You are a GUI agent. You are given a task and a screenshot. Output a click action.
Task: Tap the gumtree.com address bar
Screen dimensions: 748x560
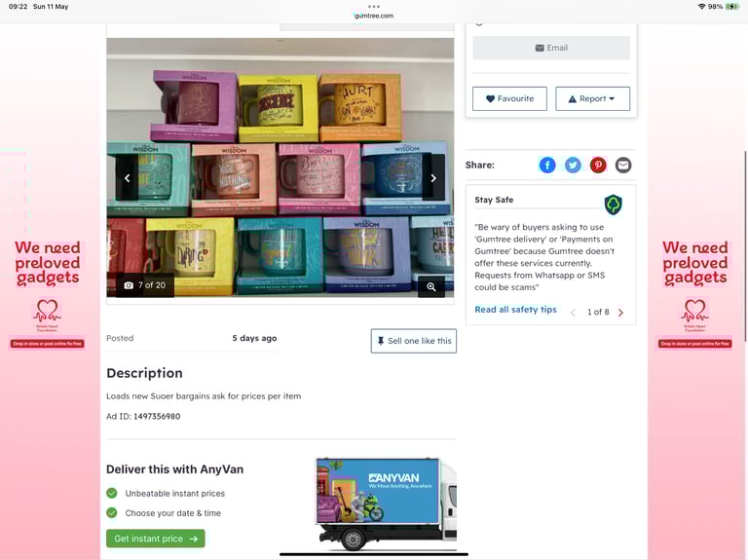coord(374,16)
